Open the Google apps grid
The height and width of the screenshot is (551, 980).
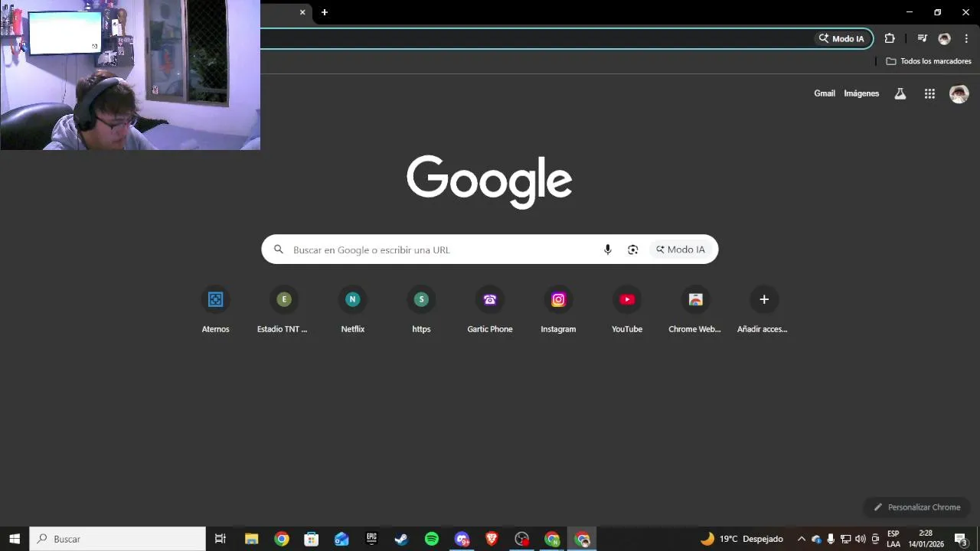click(929, 93)
